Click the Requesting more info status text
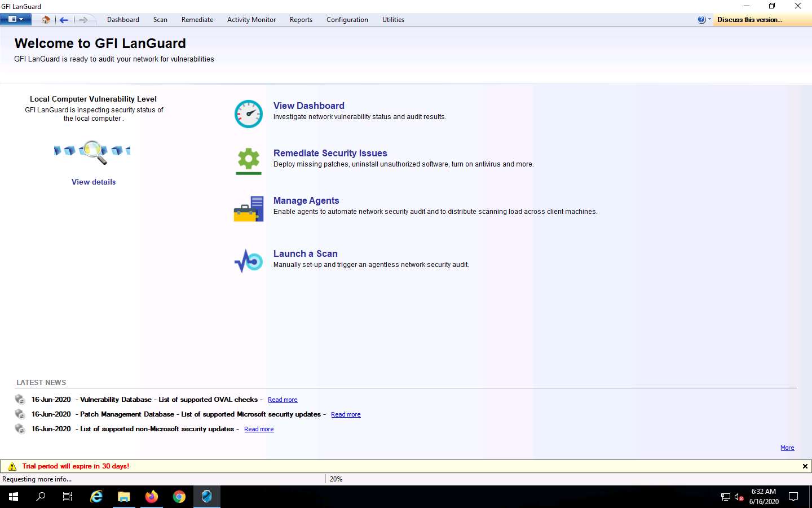This screenshot has width=812, height=508. (37, 479)
